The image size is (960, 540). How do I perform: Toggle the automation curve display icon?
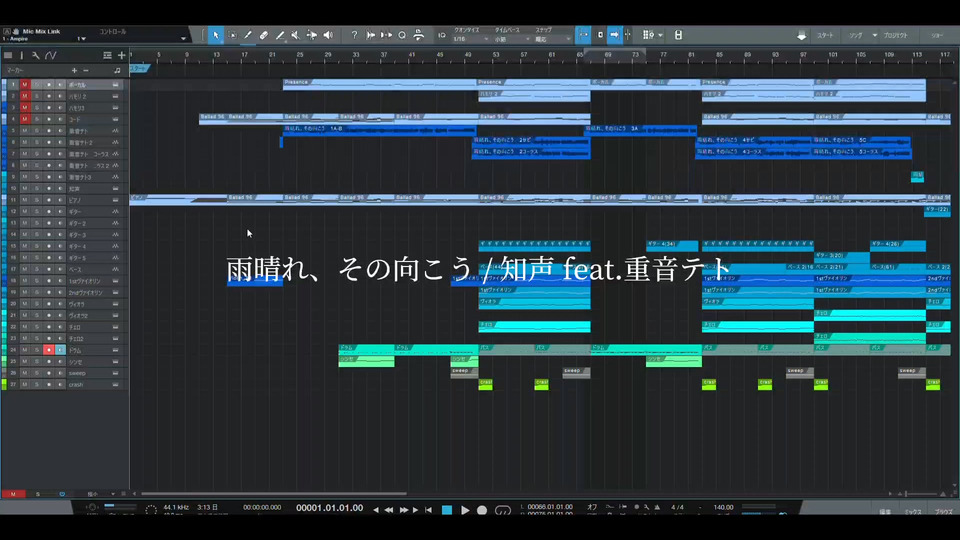(51, 55)
